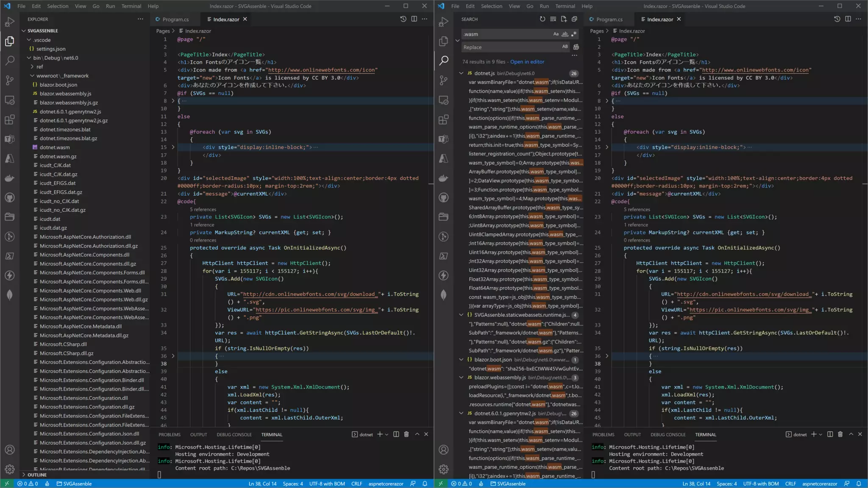This screenshot has height=488, width=868.
Task: Open dotnet.wasm in the explorer tree
Action: tap(55, 147)
